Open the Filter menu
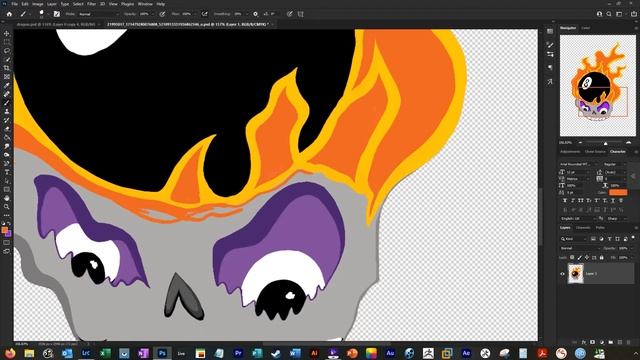640x360 pixels. [x=91, y=4]
